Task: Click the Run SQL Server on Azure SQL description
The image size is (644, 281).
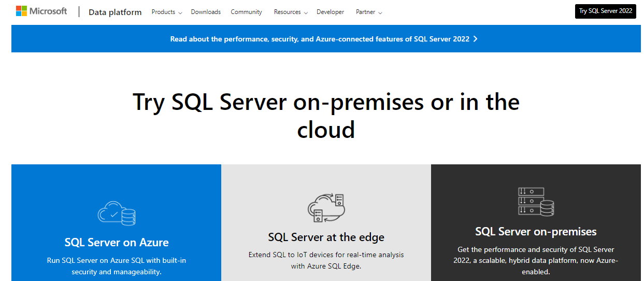Action: click(x=117, y=266)
